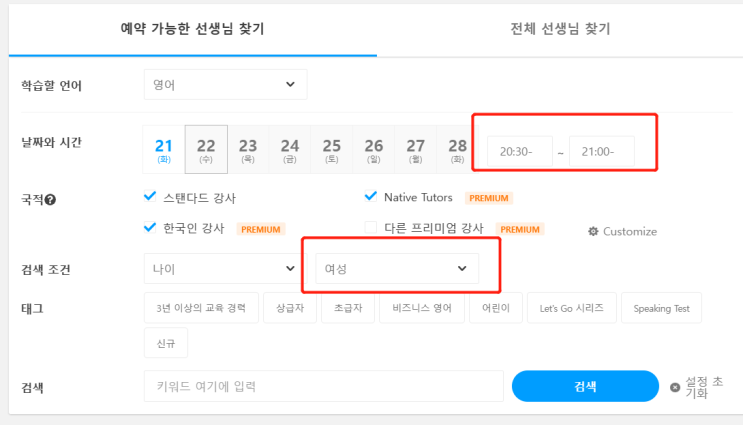
Task: Open the 20:30 start time field
Action: point(520,152)
